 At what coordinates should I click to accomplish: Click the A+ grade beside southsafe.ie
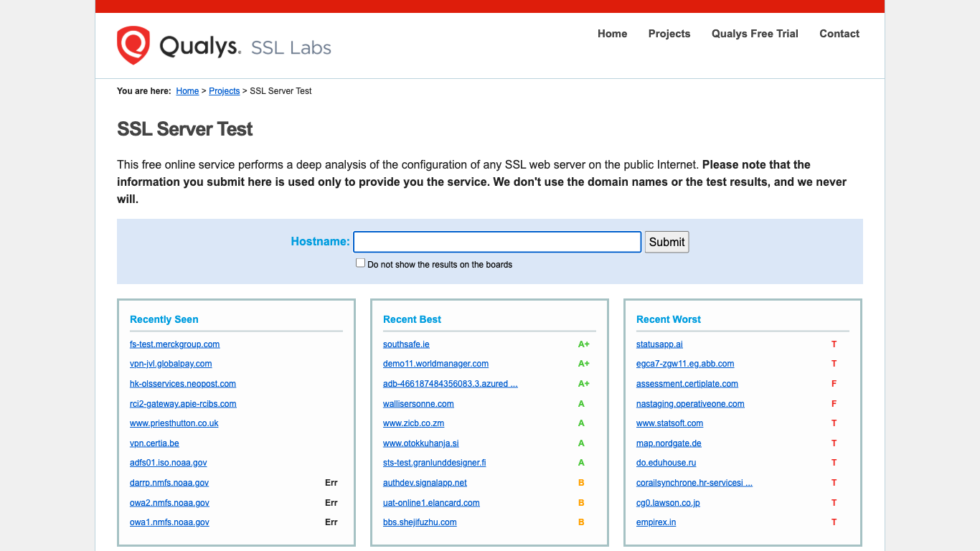pos(583,344)
